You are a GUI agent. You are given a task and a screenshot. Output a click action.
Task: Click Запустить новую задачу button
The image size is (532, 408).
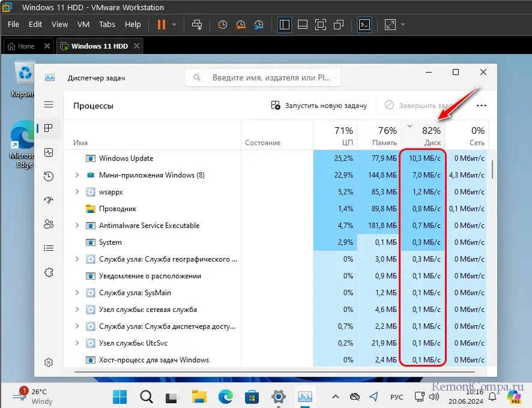[319, 106]
